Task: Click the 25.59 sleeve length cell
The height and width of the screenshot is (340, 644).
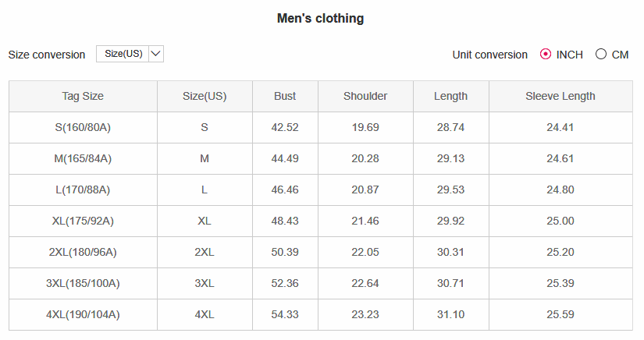Action: pyautogui.click(x=560, y=314)
